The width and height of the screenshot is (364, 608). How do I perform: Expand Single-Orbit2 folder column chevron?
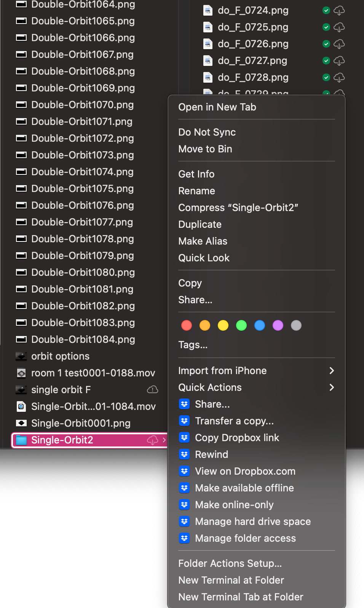pyautogui.click(x=164, y=440)
